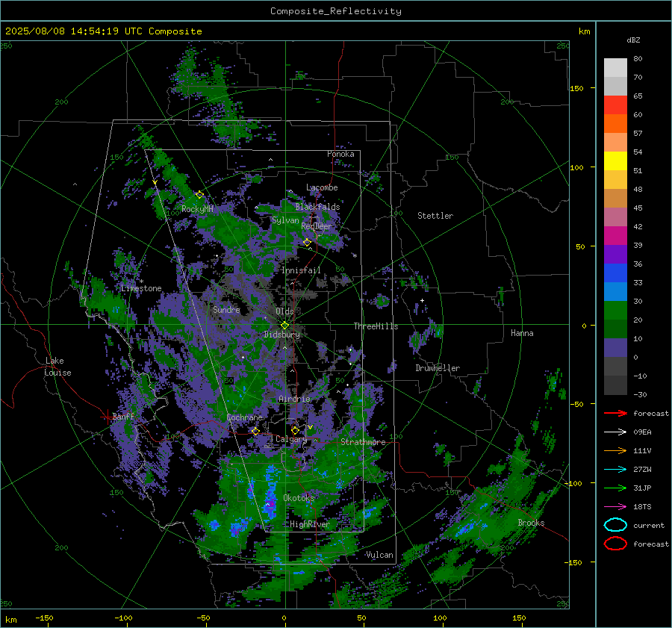
Task: Click the yellow diamond marker near RedDeer
Action: [307, 243]
